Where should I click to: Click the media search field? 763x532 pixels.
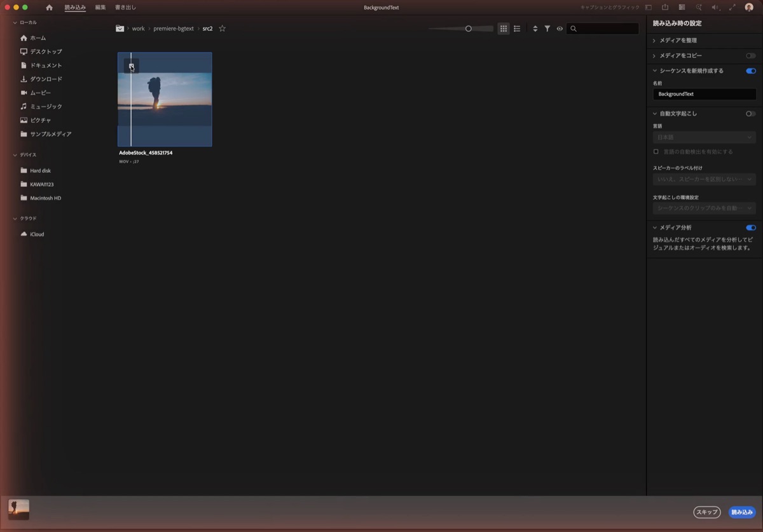pyautogui.click(x=603, y=29)
